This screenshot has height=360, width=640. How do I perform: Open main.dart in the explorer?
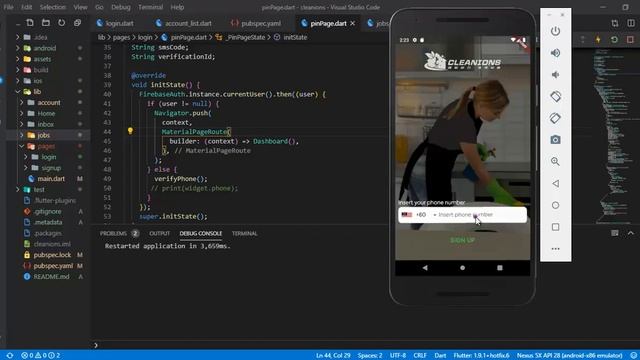51,179
